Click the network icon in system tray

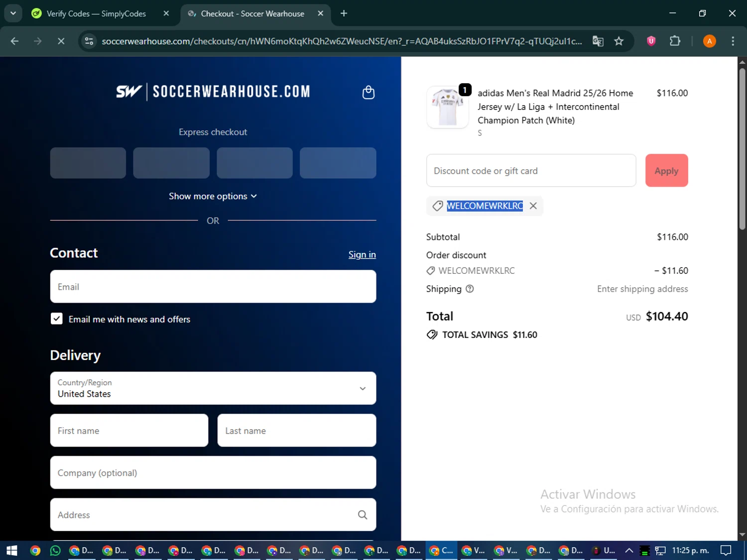660,551
